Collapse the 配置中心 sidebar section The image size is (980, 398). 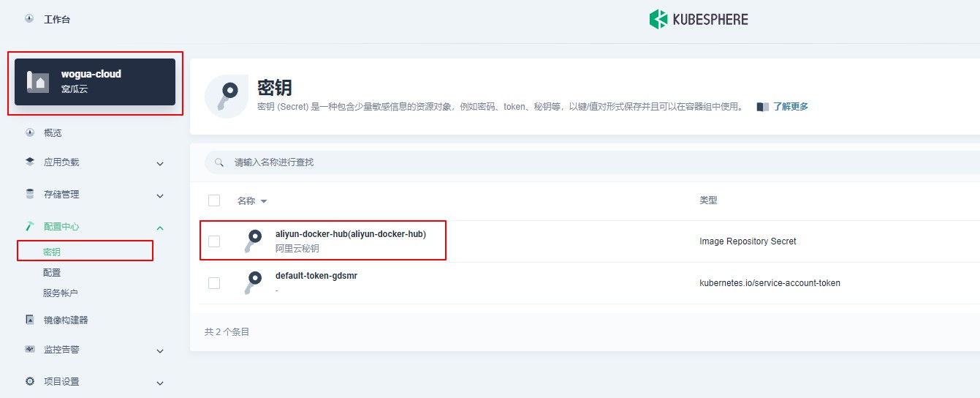(x=160, y=228)
